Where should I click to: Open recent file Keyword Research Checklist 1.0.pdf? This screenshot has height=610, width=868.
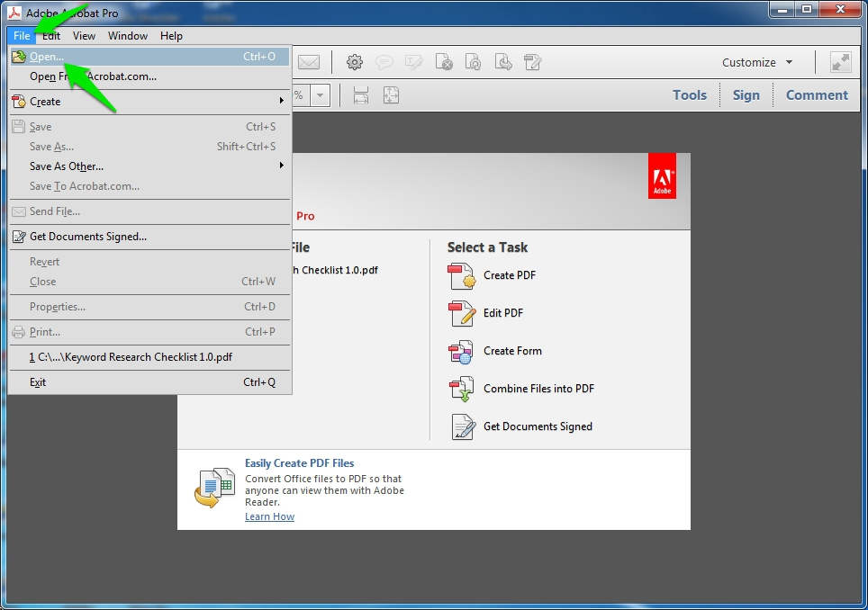click(x=129, y=357)
